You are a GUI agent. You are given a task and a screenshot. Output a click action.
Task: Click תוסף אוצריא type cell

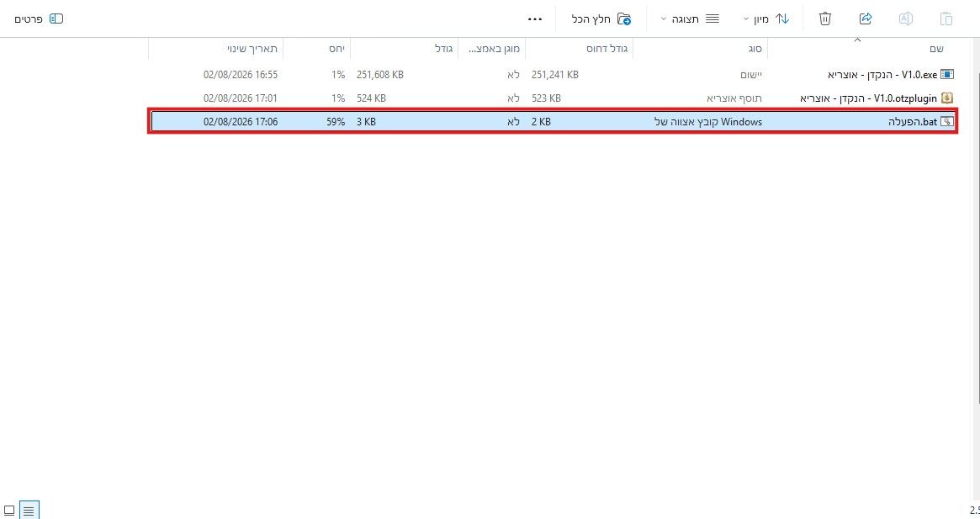tap(734, 98)
